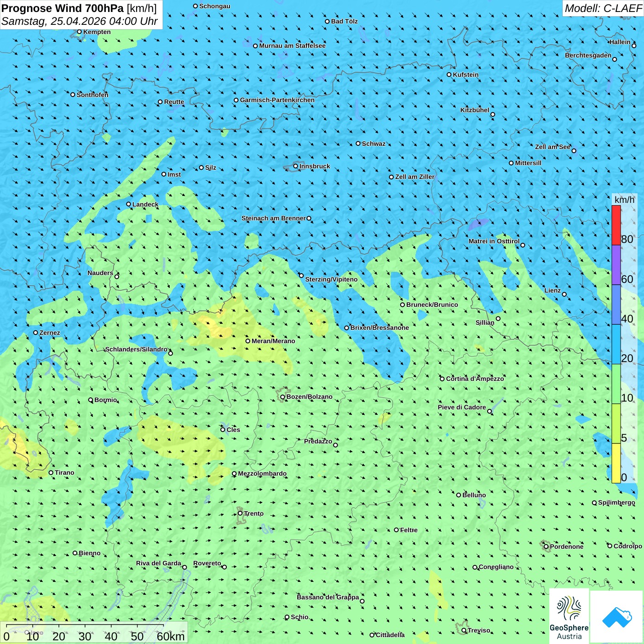Click the Meran/Merano label
Screen dimensions: 644x644
coord(273,341)
